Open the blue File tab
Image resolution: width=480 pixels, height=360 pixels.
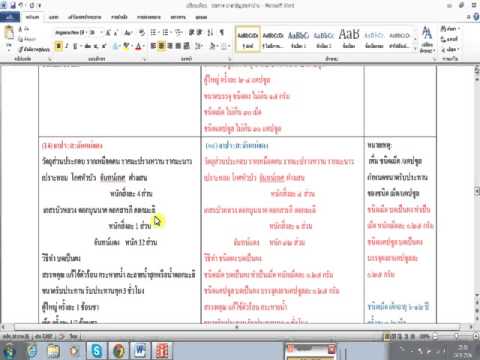point(10,17)
